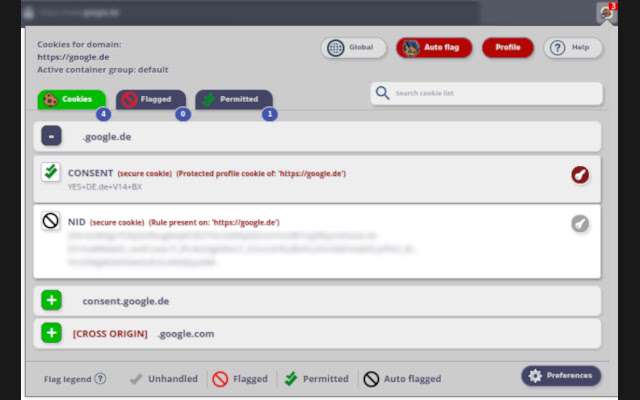Expand the consent.google.de cookie group
The width and height of the screenshot is (640, 400).
(x=51, y=300)
